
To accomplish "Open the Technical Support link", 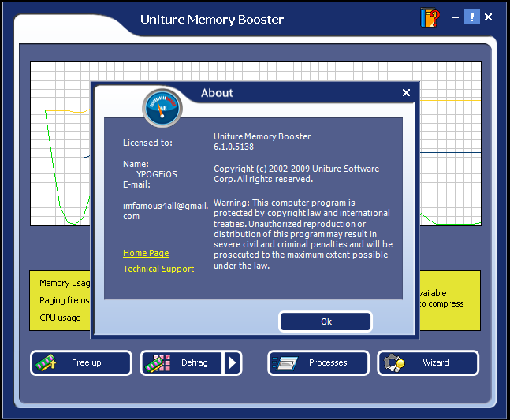I will point(158,269).
